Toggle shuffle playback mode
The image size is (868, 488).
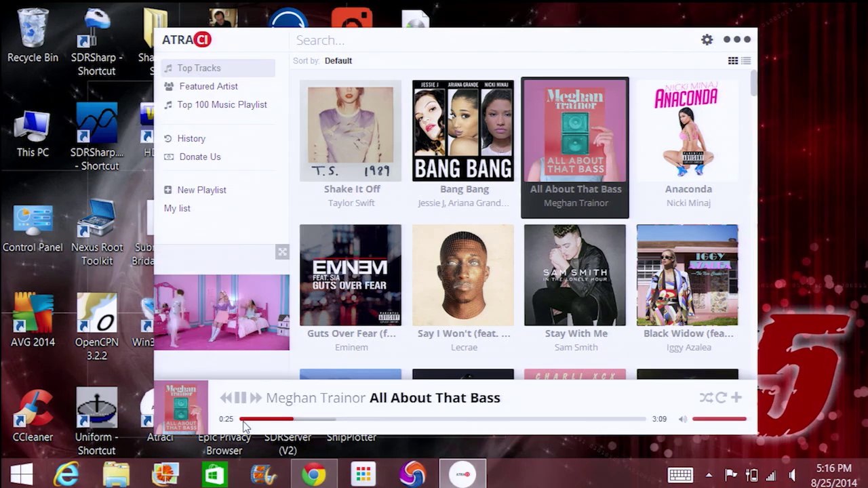point(706,398)
